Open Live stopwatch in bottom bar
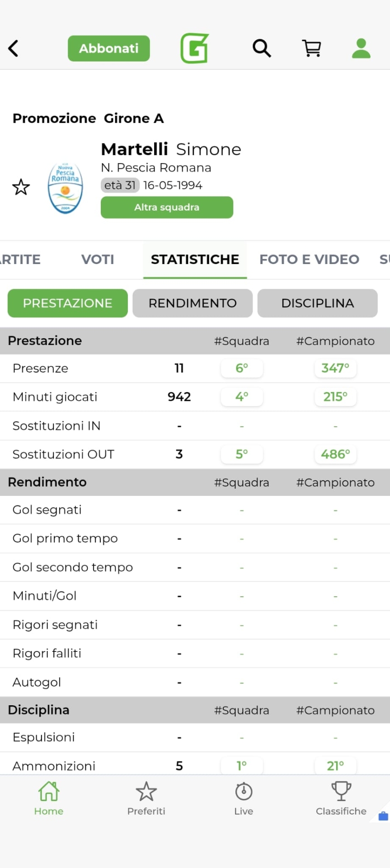Screen dimensions: 390x868 pyautogui.click(x=244, y=798)
